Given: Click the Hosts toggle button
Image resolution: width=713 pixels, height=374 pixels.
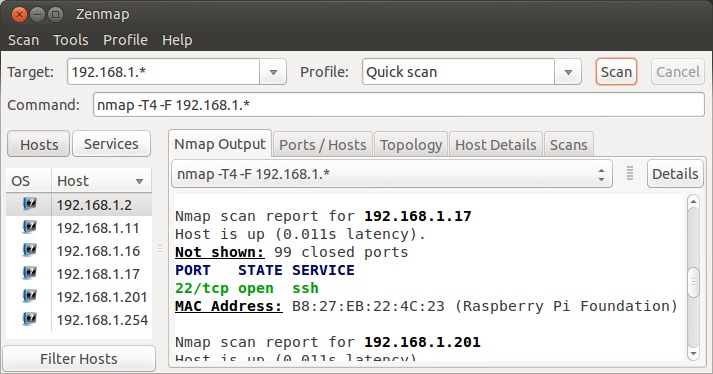Looking at the screenshot, I should (x=39, y=144).
